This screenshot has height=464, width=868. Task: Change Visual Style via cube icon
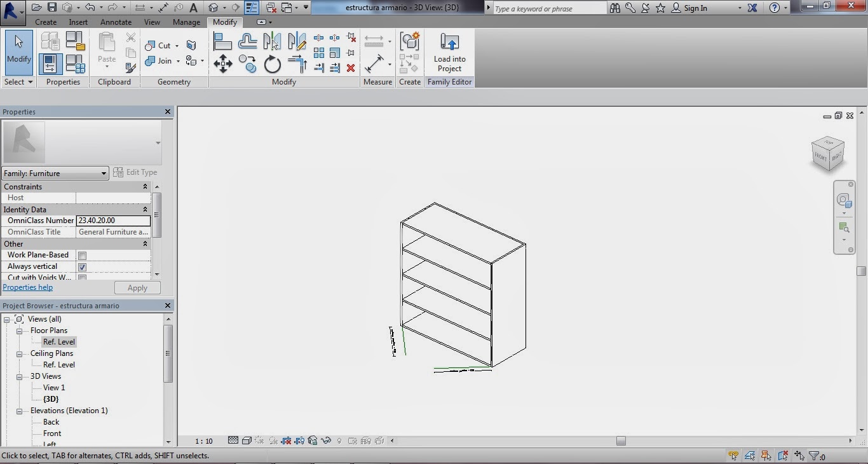point(247,440)
